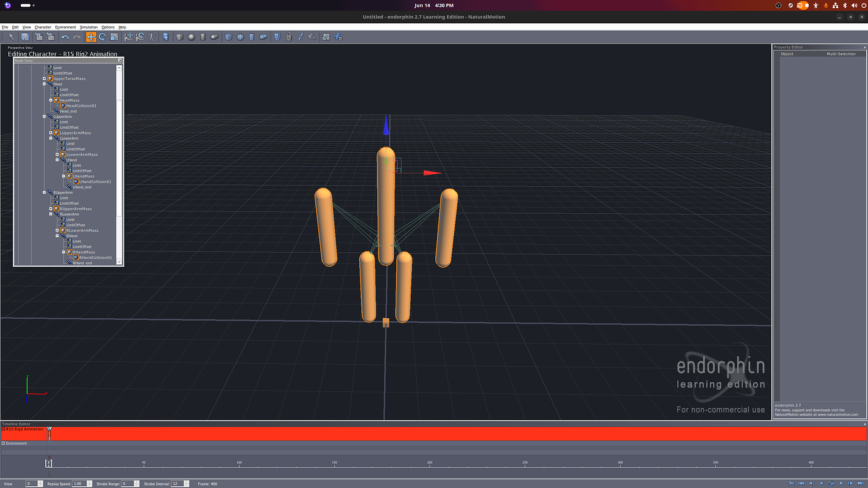Open the Character menu
The width and height of the screenshot is (868, 488).
click(43, 27)
